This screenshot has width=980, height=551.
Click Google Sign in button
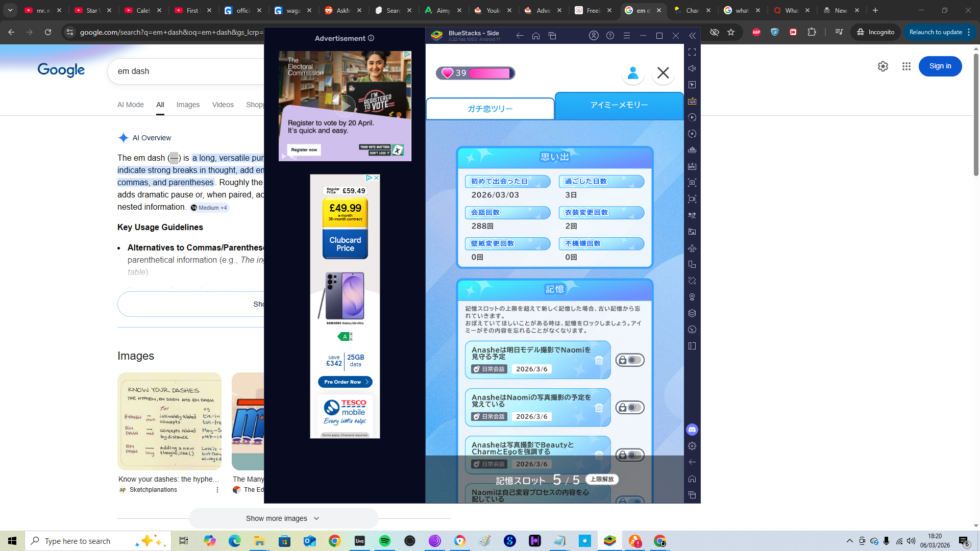pyautogui.click(x=940, y=66)
